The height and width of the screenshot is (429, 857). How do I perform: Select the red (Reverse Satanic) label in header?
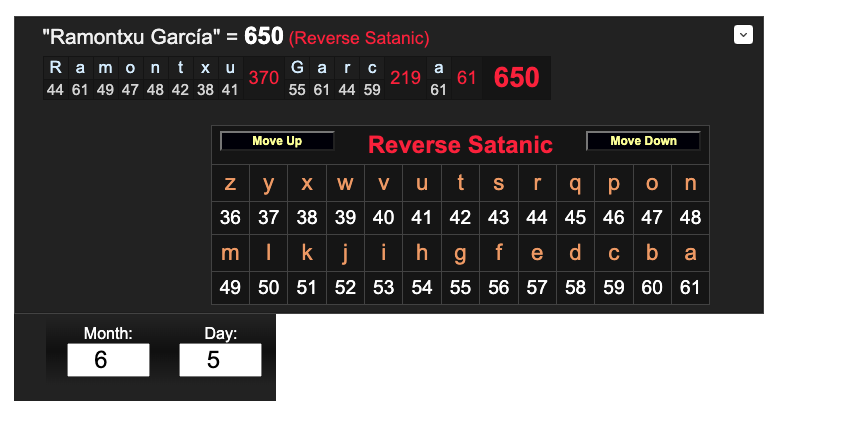pyautogui.click(x=359, y=39)
